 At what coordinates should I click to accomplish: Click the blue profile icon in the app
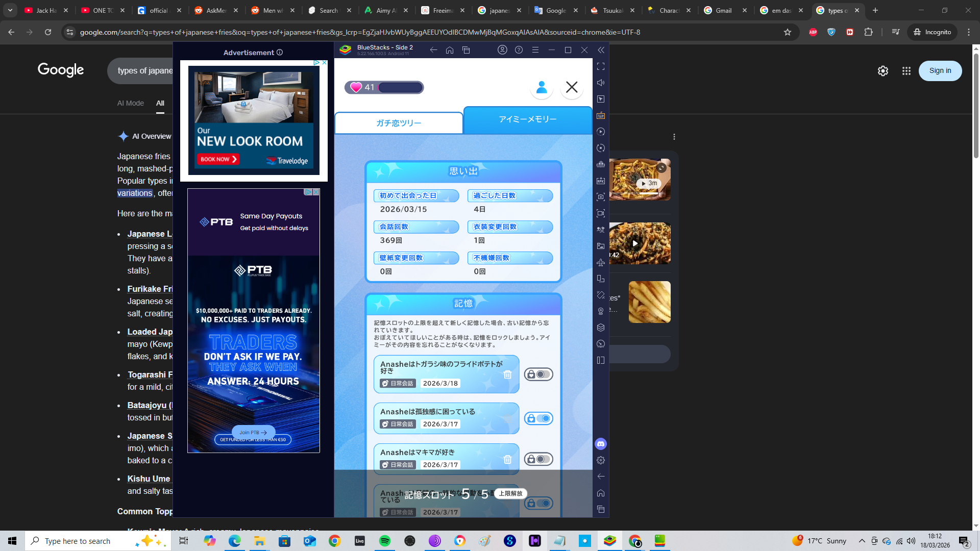[542, 87]
